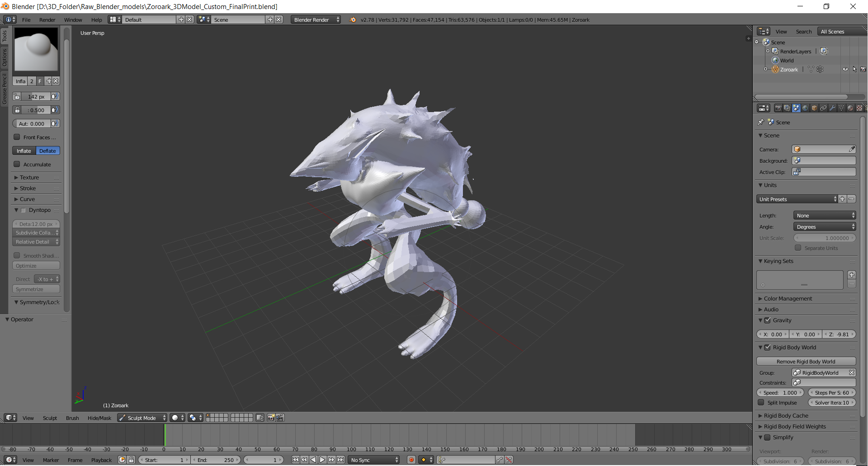Enable the Front Faces checkbox
This screenshot has width=868, height=466.
click(x=17, y=137)
